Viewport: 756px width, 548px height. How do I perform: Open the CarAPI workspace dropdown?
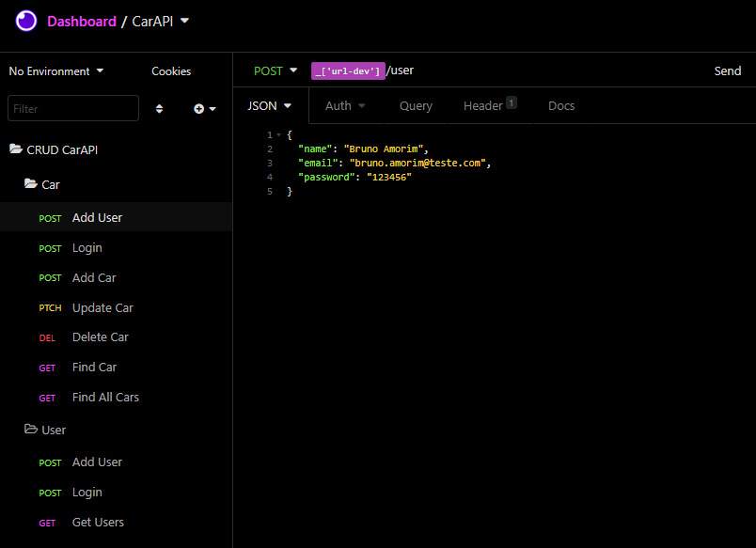click(x=161, y=22)
